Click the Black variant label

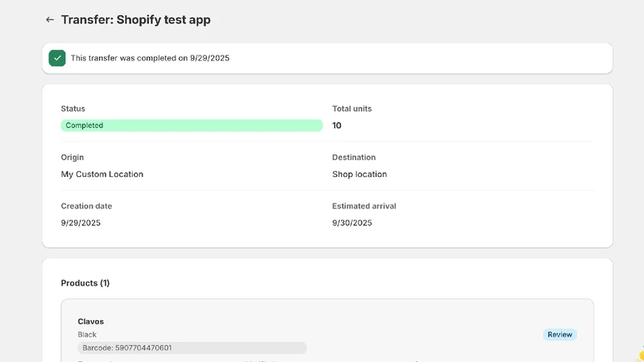click(x=87, y=335)
